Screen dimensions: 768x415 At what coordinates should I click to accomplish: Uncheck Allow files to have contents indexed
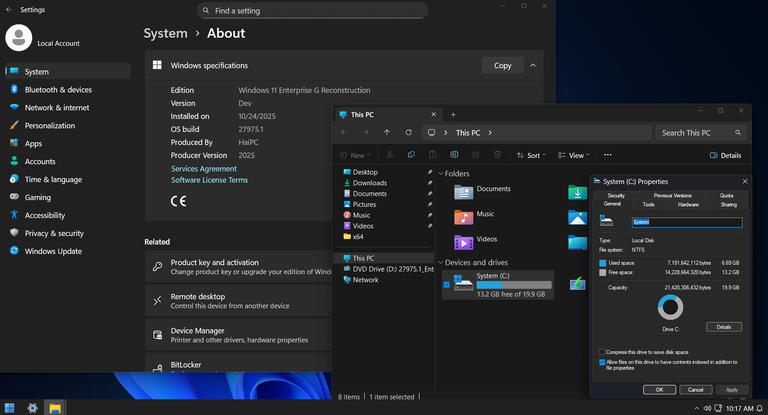point(602,362)
